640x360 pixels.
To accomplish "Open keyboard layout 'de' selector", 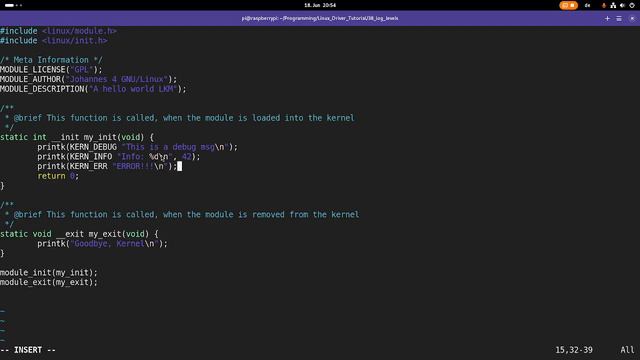I will click(587, 5).
